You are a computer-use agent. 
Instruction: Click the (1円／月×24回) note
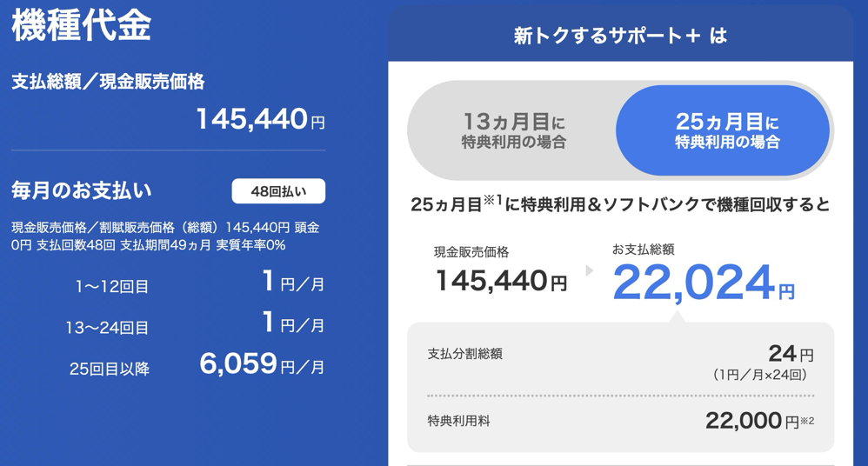point(760,375)
